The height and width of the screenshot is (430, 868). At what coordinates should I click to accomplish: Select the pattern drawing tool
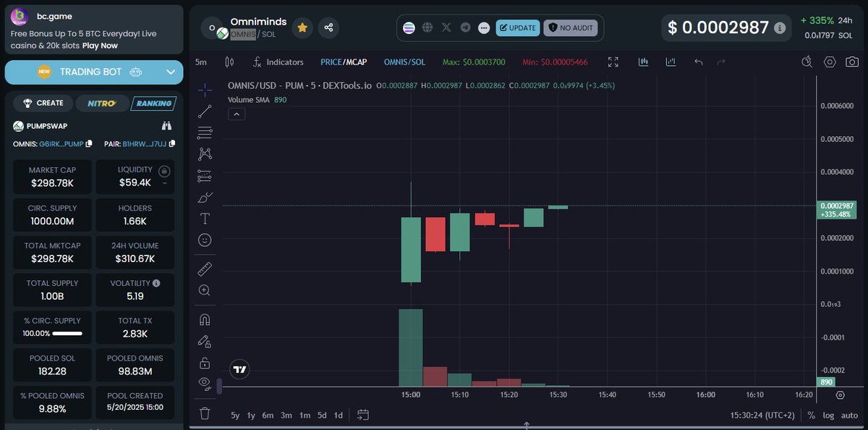click(x=205, y=154)
